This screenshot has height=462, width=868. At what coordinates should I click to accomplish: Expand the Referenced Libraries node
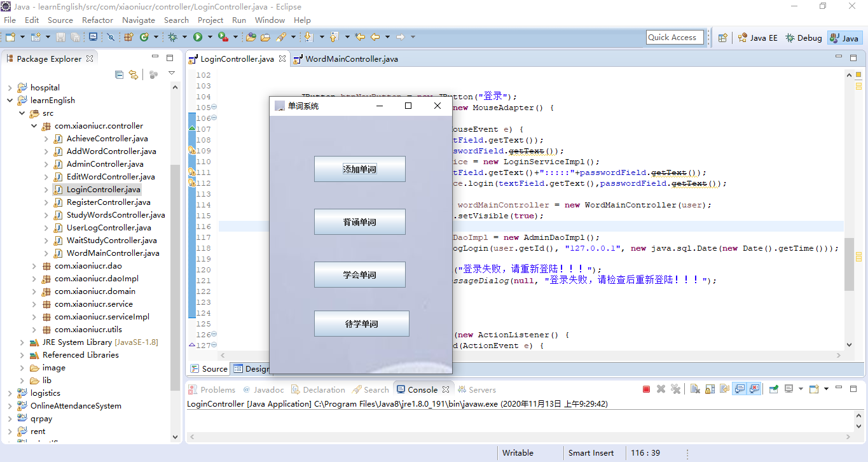22,354
